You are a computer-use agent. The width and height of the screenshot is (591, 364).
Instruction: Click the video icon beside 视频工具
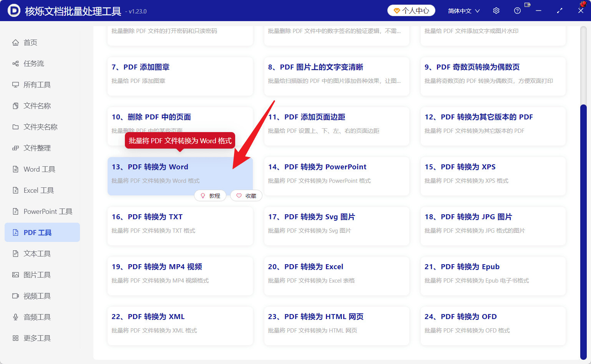click(x=15, y=296)
